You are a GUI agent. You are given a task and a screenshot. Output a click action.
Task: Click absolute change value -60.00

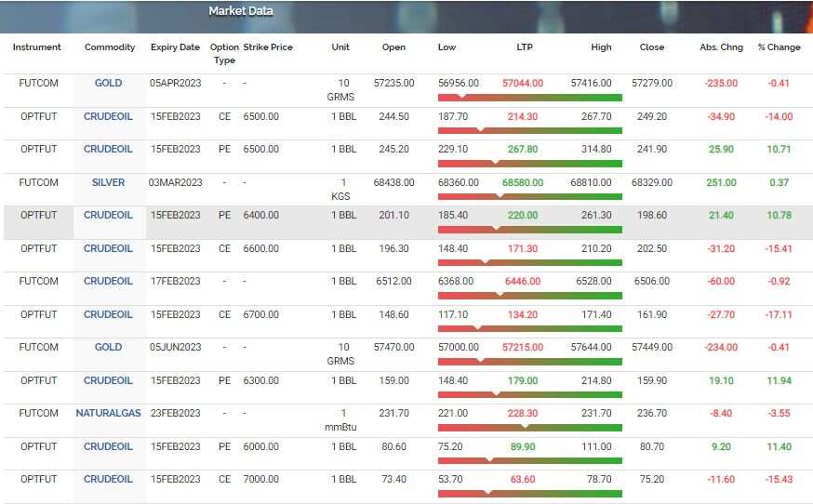[x=721, y=281]
